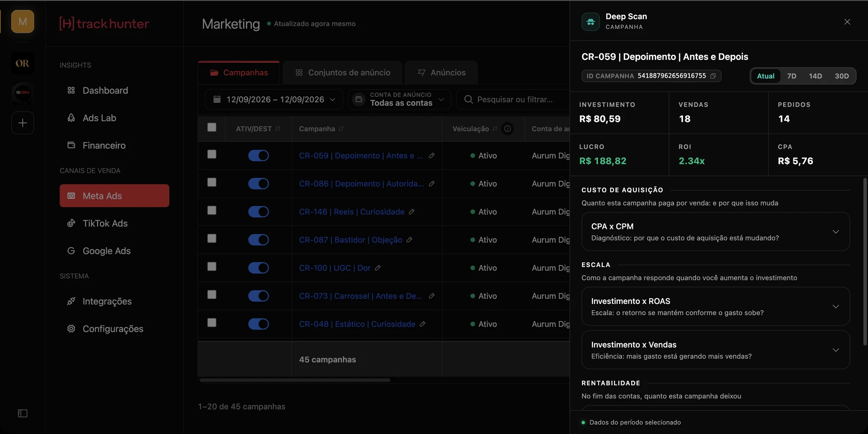Viewport: 868px width, 434px height.
Task: Open Dashboard in sidebar
Action: tap(114, 91)
